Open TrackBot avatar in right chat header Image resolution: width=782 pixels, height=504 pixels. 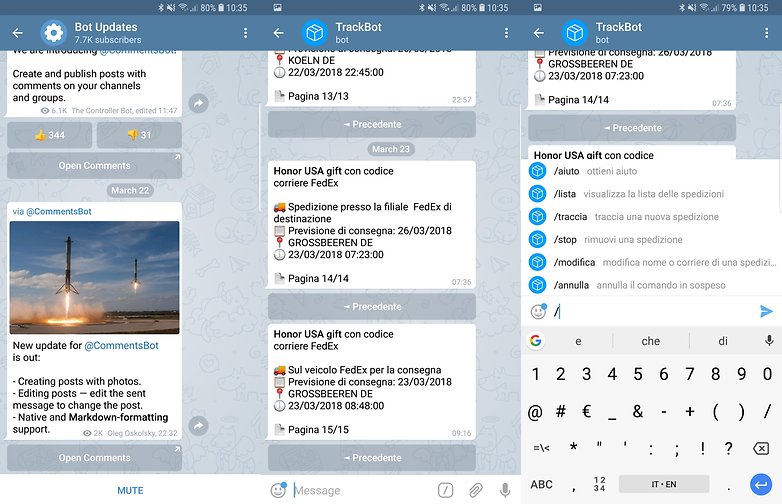coord(575,33)
